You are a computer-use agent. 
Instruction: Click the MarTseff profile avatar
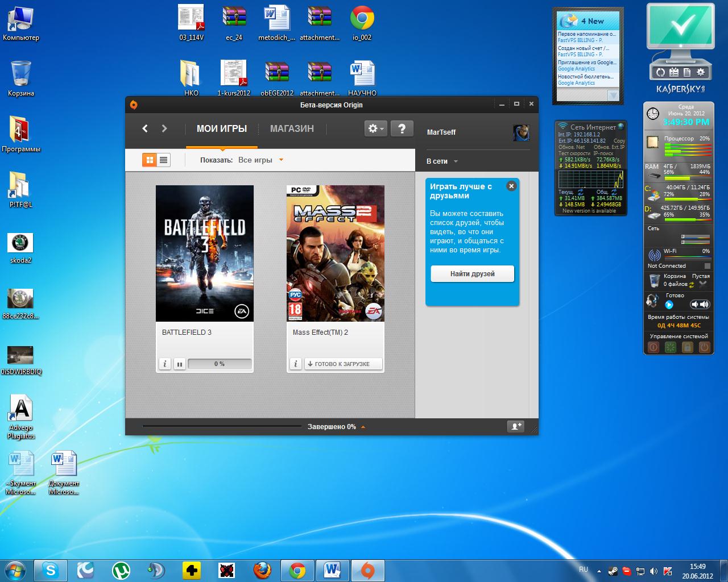[521, 132]
